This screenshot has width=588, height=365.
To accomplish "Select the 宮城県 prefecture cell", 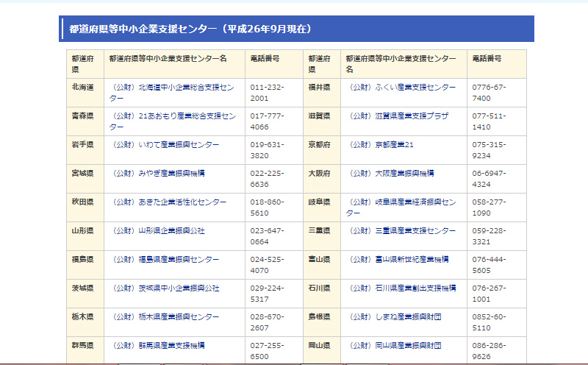I will (85, 179).
